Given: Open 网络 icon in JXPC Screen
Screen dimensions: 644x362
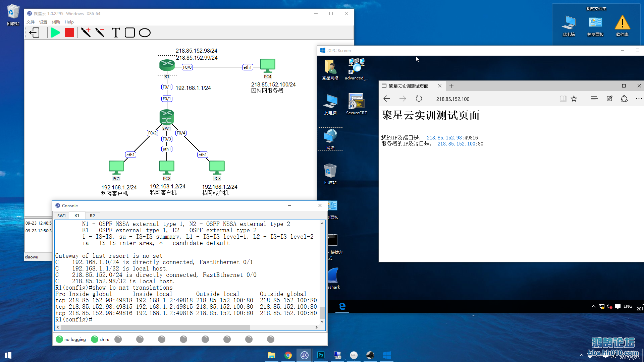Looking at the screenshot, I should [x=330, y=139].
